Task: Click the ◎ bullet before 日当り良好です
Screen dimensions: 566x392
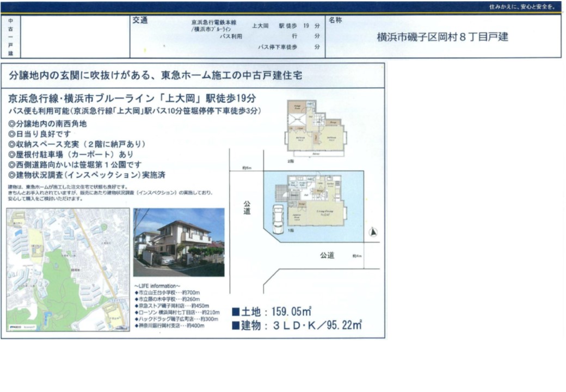Action: click(12, 134)
